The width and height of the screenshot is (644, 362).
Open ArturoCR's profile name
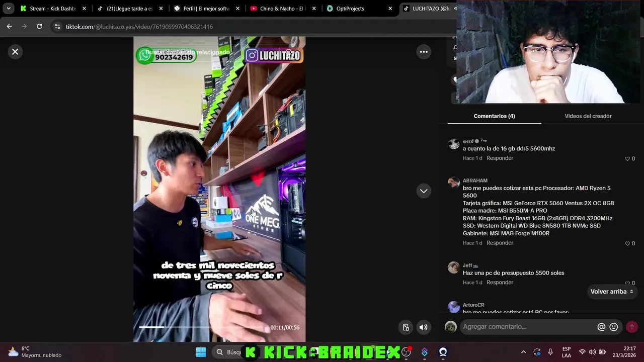473,305
